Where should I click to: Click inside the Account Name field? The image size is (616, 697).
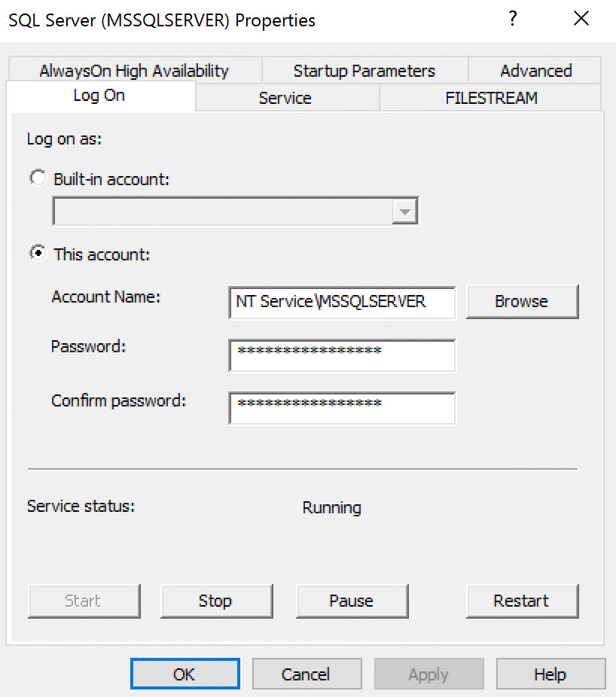341,302
